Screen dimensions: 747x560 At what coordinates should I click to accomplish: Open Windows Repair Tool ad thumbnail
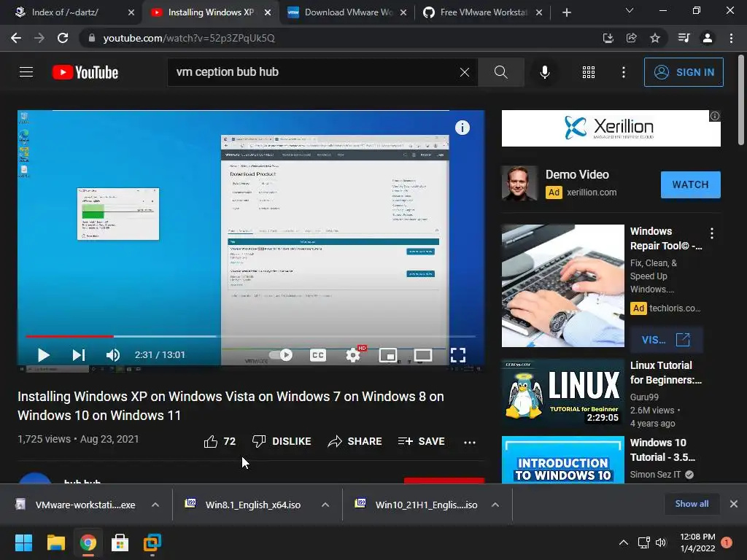tap(562, 286)
